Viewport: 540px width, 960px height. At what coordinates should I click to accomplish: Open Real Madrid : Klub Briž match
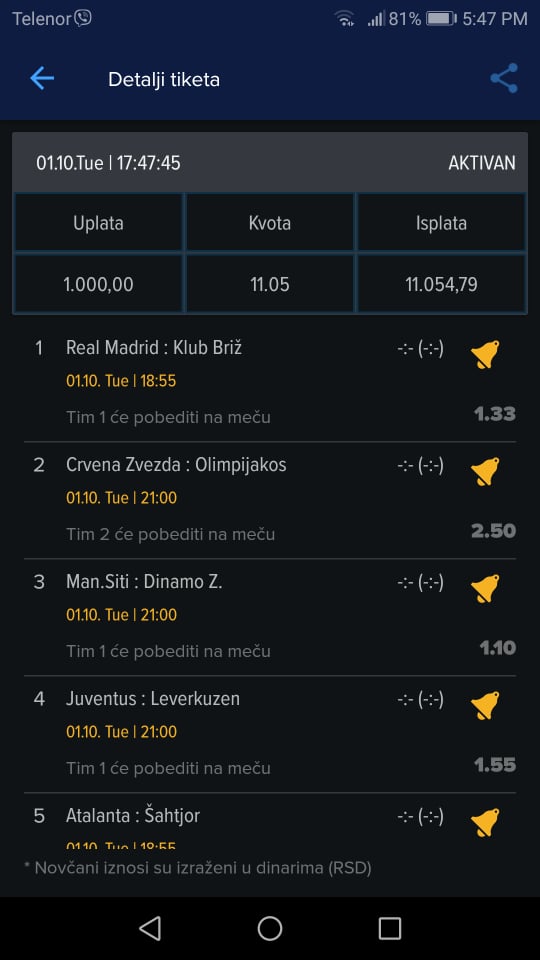270,383
